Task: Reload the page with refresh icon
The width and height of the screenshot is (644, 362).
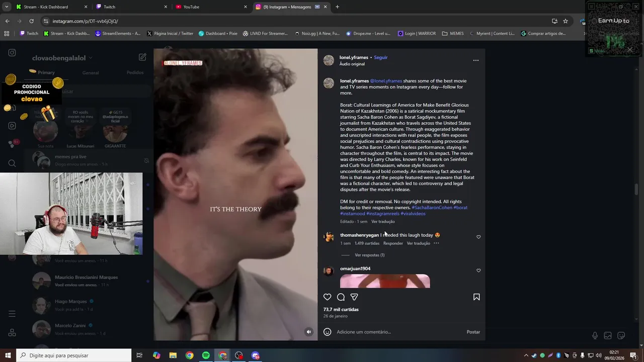Action: [x=31, y=21]
